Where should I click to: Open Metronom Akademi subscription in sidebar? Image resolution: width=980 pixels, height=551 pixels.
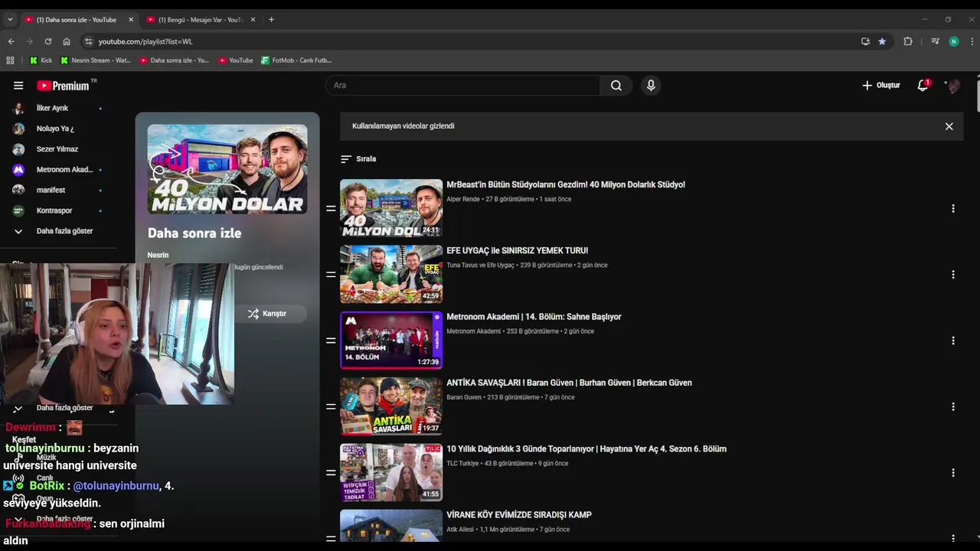click(x=64, y=170)
